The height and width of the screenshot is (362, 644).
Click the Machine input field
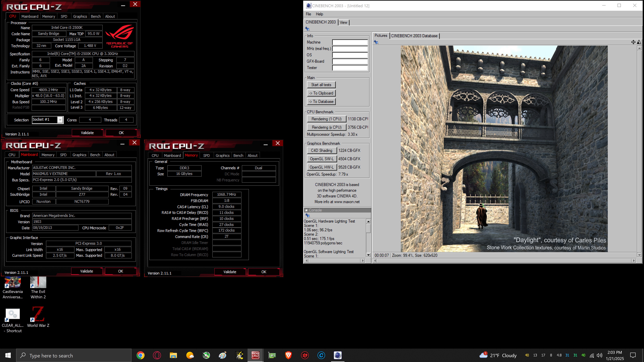click(x=350, y=42)
